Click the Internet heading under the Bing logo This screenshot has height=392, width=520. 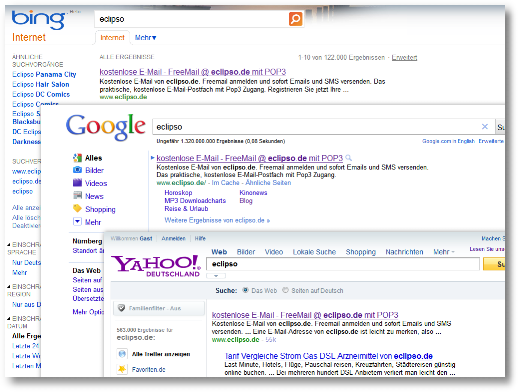click(29, 37)
